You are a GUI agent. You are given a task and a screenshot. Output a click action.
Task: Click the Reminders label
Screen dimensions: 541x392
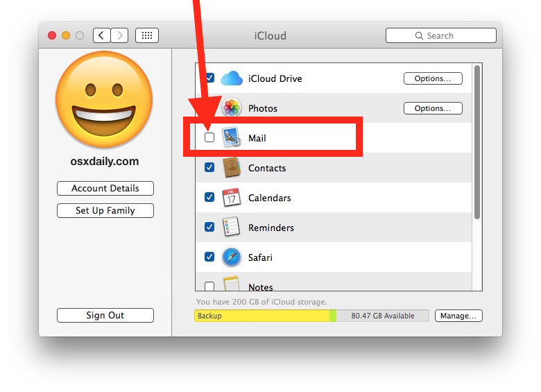tap(270, 228)
